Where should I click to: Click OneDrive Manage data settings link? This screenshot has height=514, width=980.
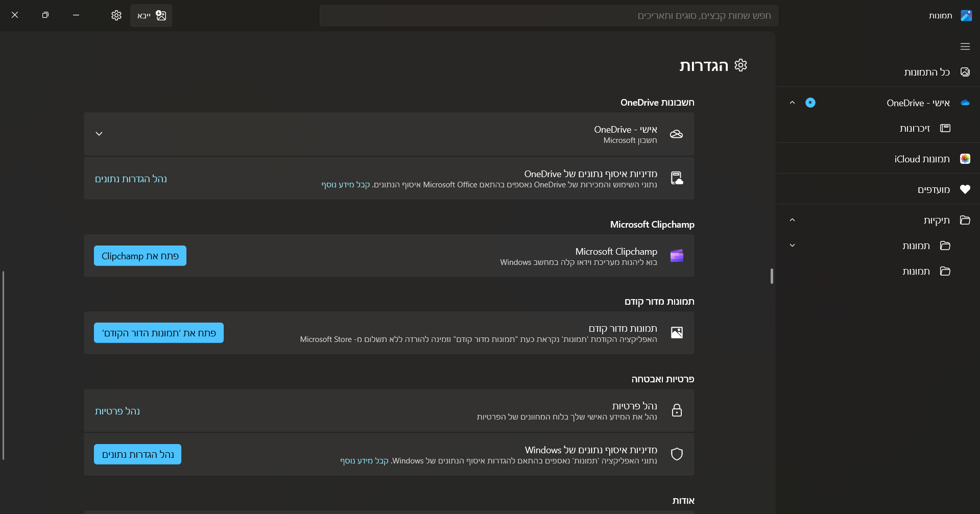point(131,179)
